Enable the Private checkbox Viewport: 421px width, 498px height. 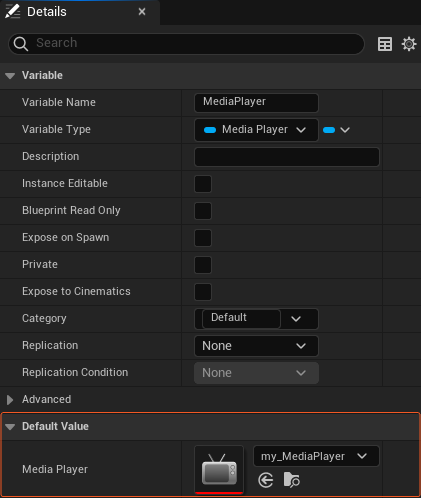(x=203, y=265)
